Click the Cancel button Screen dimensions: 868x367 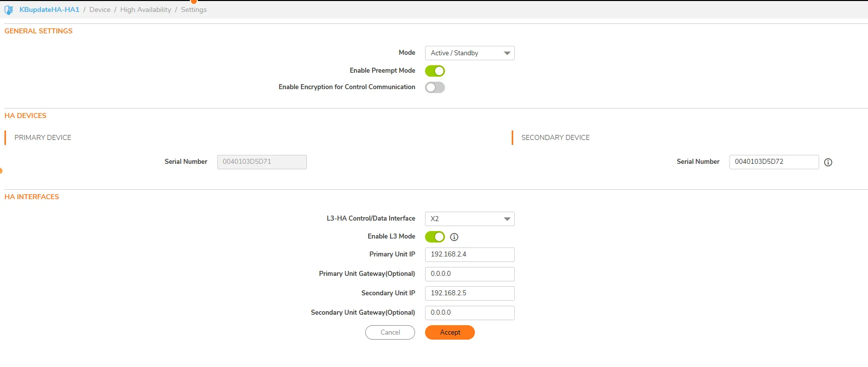click(390, 333)
